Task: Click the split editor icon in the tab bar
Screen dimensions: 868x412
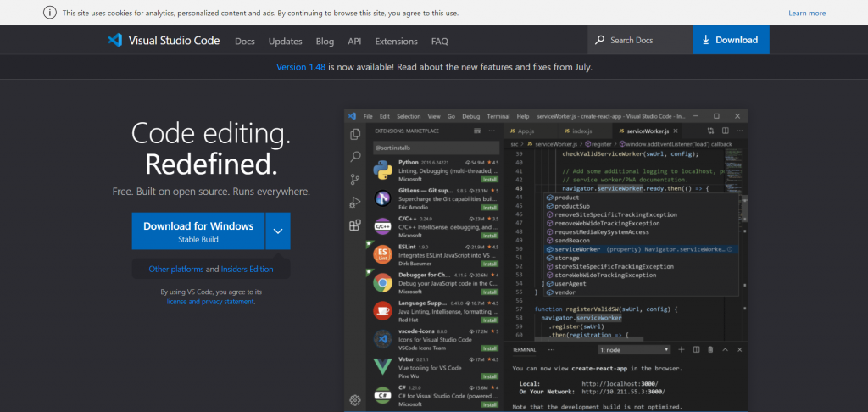Action: point(726,131)
